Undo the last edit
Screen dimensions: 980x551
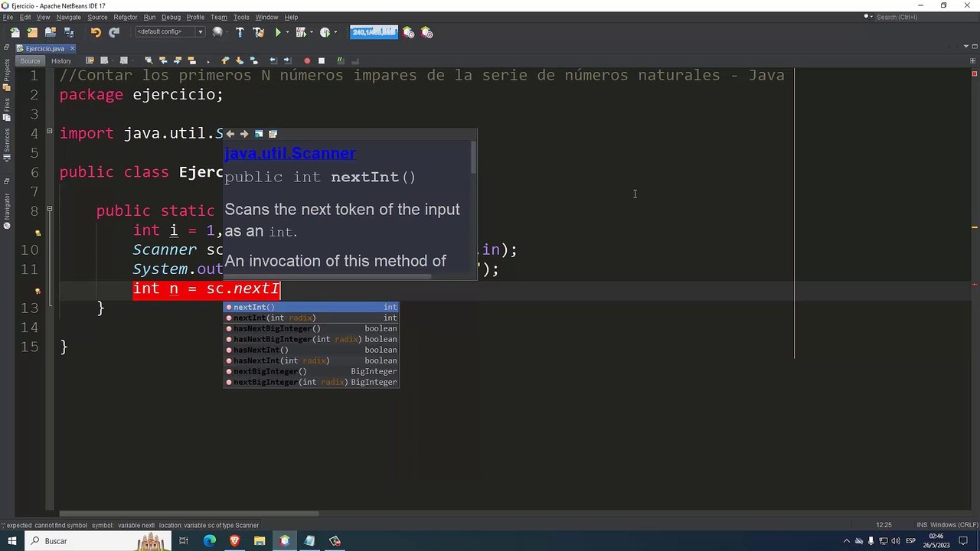[96, 32]
